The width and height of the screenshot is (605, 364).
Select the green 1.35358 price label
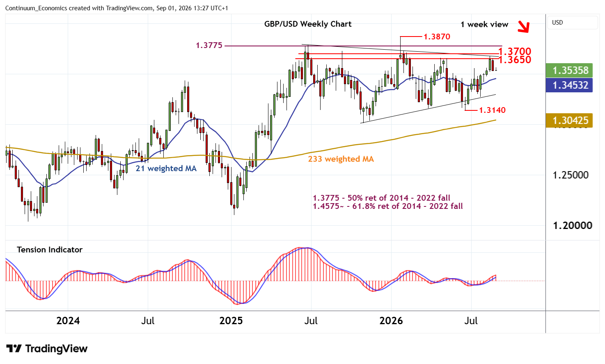click(x=569, y=70)
